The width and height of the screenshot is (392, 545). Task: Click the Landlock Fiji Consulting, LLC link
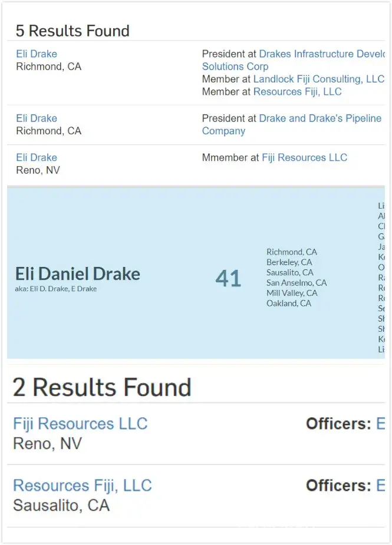[318, 79]
